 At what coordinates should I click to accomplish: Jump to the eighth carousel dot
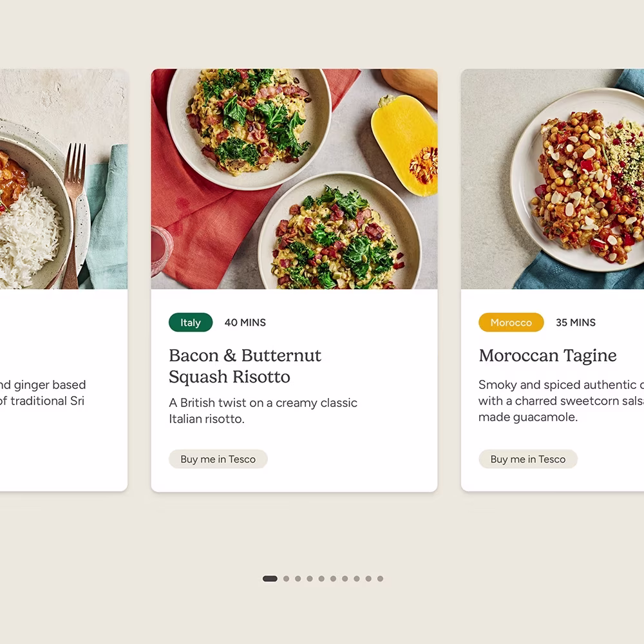357,579
